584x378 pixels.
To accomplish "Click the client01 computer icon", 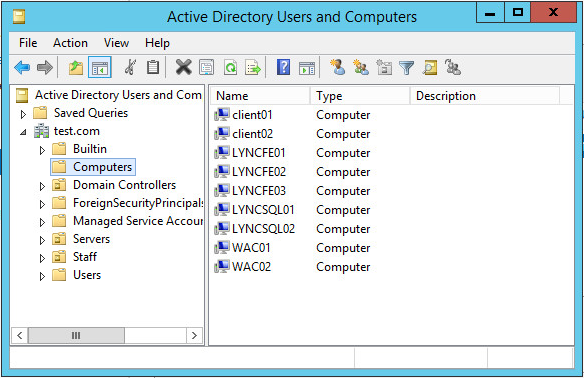I will click(222, 114).
